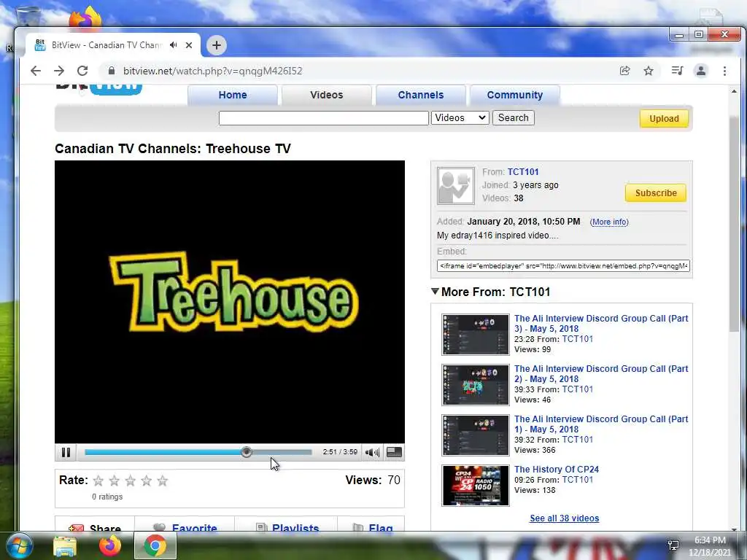Open Ali Interview Part 2 thumbnail

click(x=476, y=385)
